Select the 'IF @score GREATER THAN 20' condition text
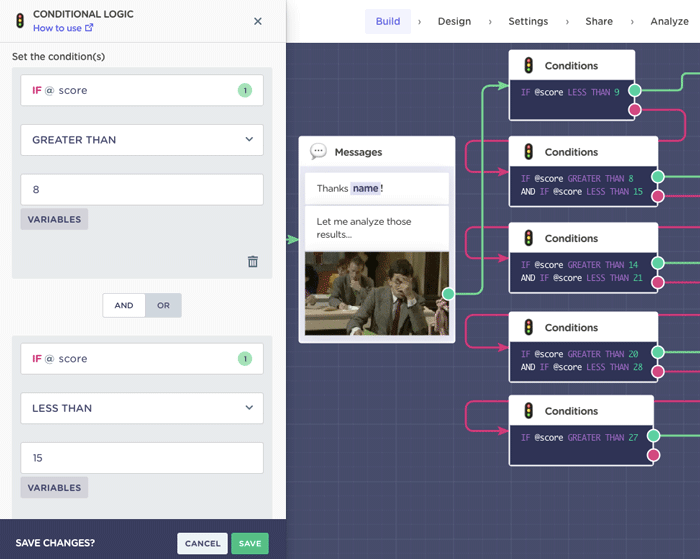Screen dimensions: 700x559 pyautogui.click(x=579, y=354)
